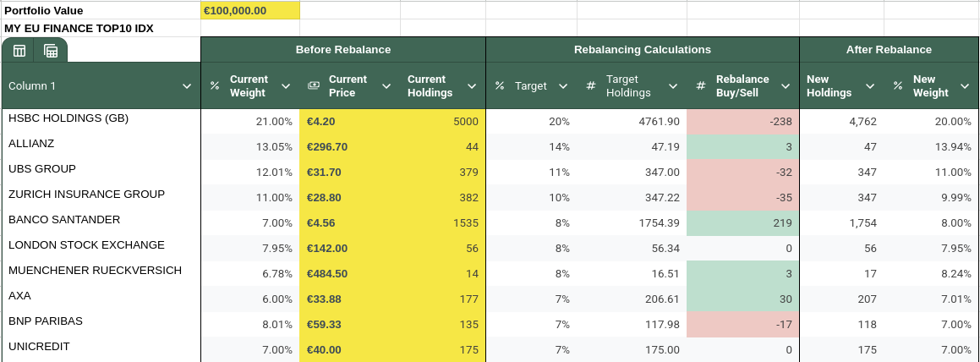Viewport: 980px width, 362px height.
Task: Open Column 1 dropdown arrow
Action: 186,86
